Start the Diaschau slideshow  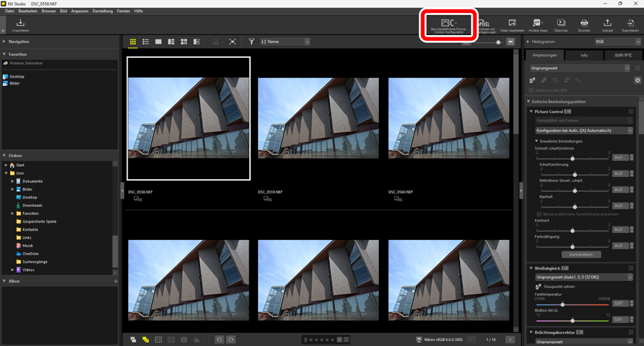click(x=561, y=26)
